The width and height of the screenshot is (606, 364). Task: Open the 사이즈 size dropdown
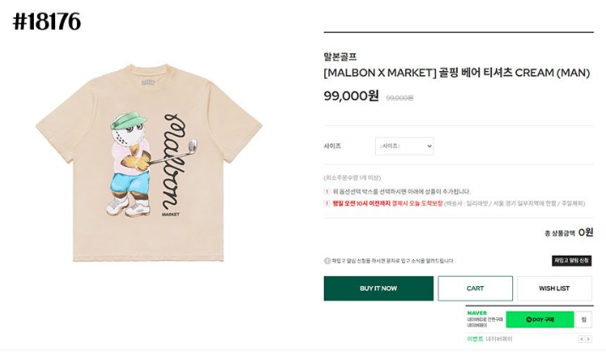pos(405,146)
